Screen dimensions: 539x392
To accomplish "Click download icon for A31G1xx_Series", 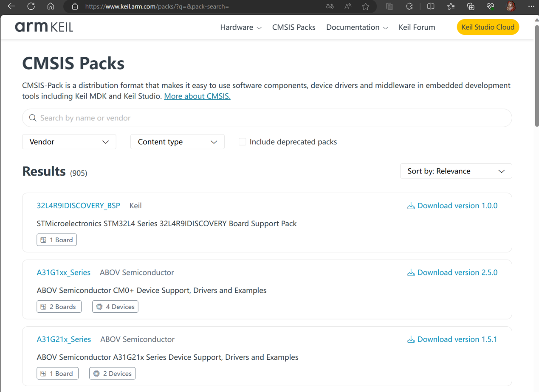I will click(x=411, y=272).
